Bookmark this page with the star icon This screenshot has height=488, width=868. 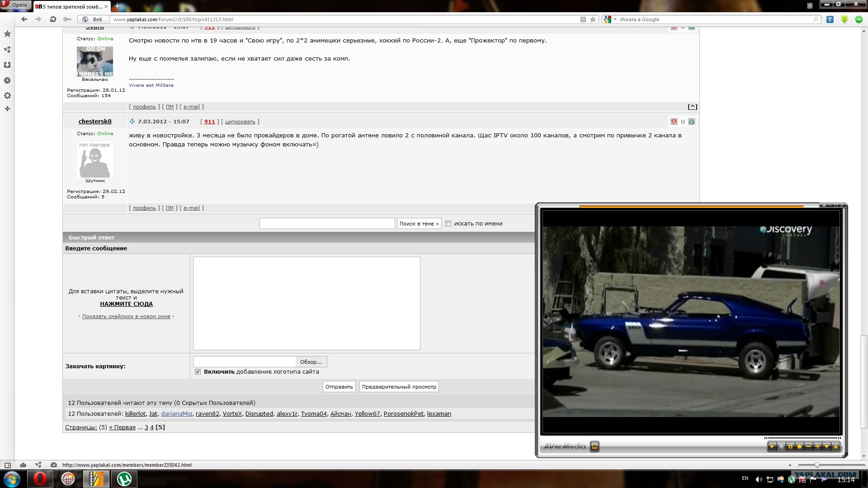593,19
